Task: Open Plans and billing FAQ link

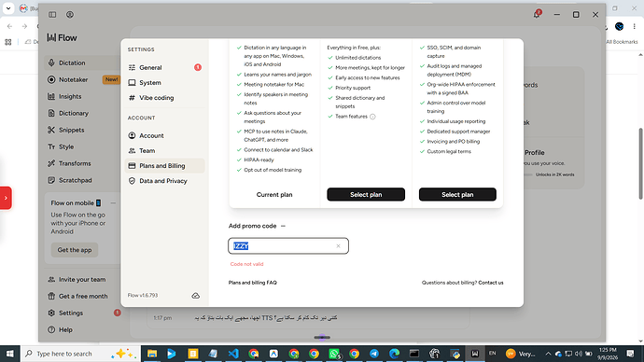Action: point(253,283)
